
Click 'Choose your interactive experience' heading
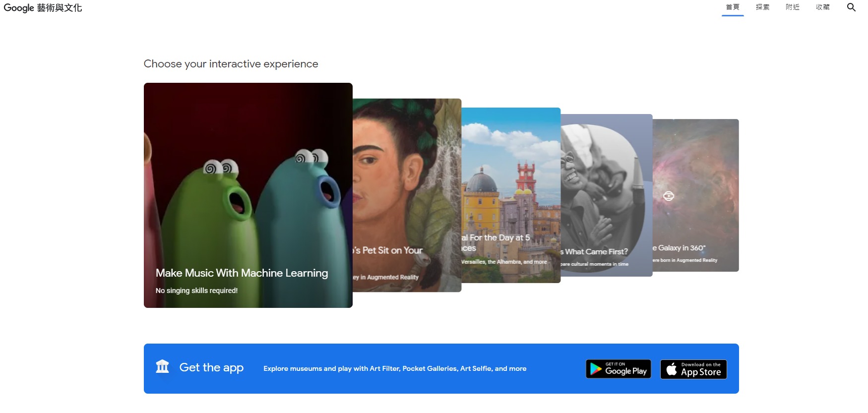231,64
